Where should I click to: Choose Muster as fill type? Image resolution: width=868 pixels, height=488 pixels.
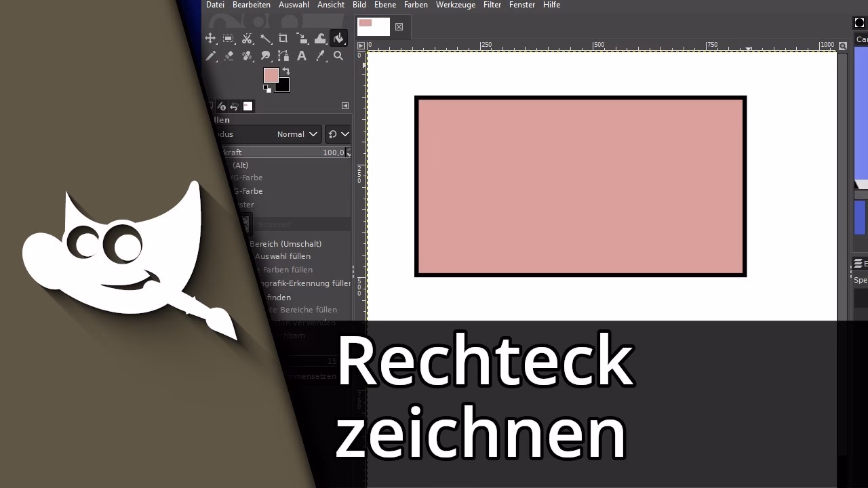tap(248, 205)
